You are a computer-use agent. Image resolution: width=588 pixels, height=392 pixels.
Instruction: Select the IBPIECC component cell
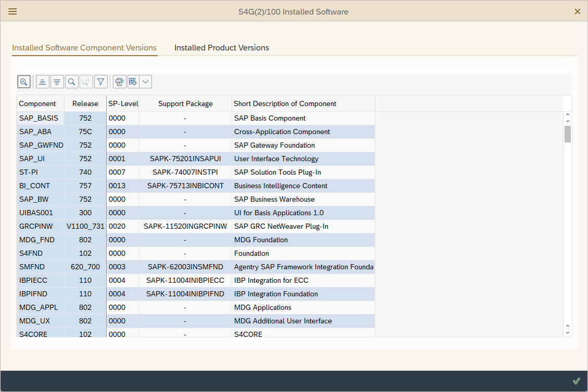tap(41, 280)
